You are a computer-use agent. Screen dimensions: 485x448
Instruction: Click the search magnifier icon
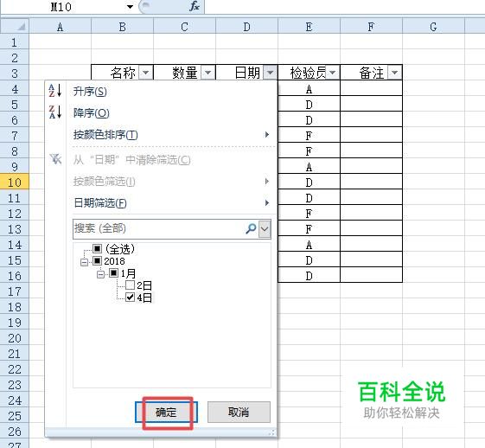(251, 229)
